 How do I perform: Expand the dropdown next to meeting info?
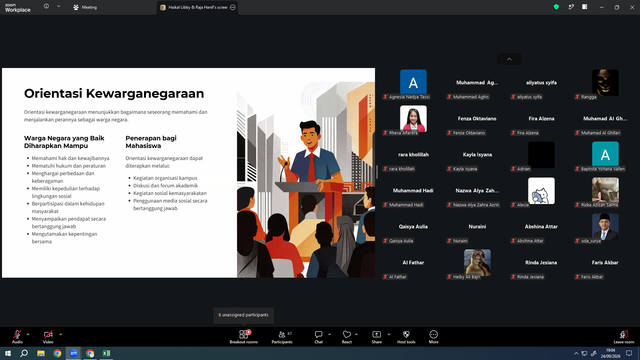pos(58,6)
